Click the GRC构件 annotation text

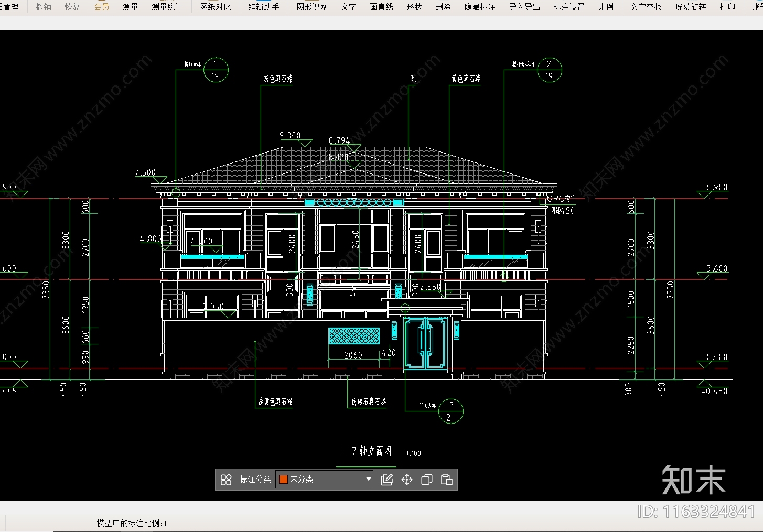561,199
